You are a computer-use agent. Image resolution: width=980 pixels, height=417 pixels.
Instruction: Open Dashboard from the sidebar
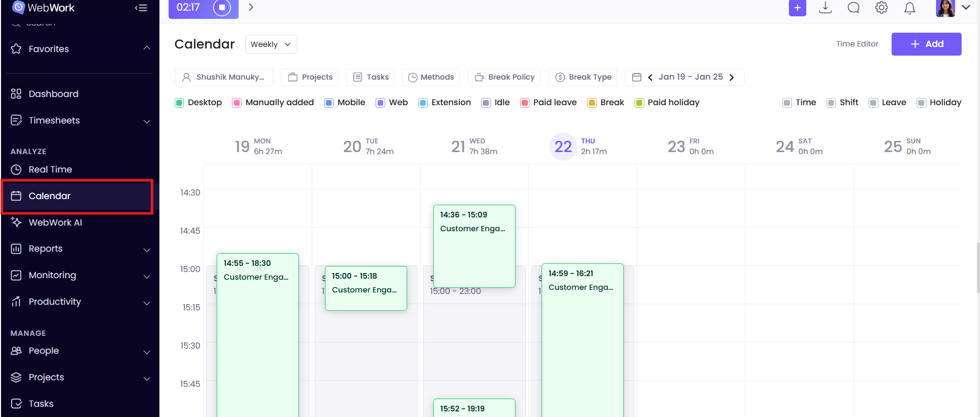53,94
